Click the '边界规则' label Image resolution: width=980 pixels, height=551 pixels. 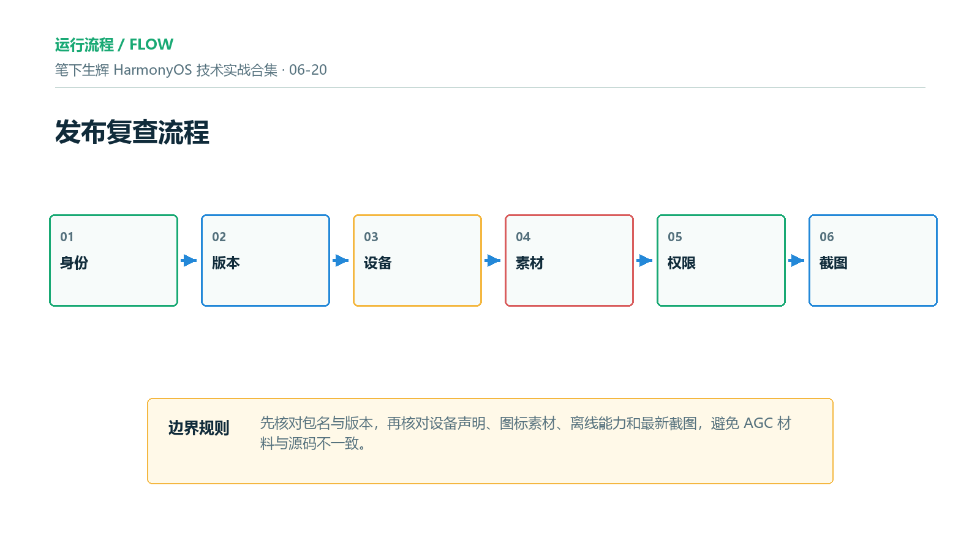point(198,428)
